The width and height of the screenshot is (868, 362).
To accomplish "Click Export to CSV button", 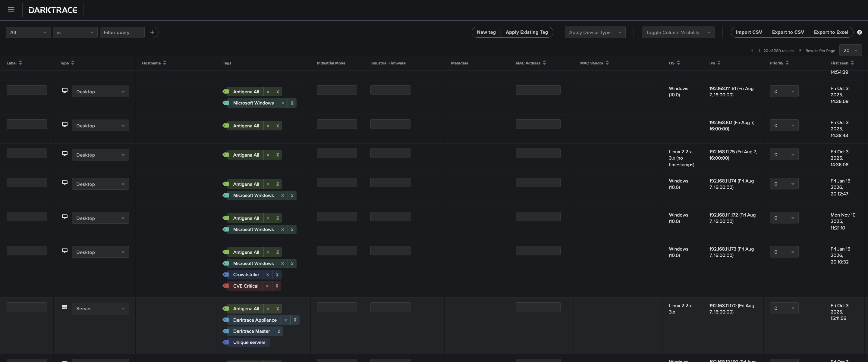I will point(788,32).
